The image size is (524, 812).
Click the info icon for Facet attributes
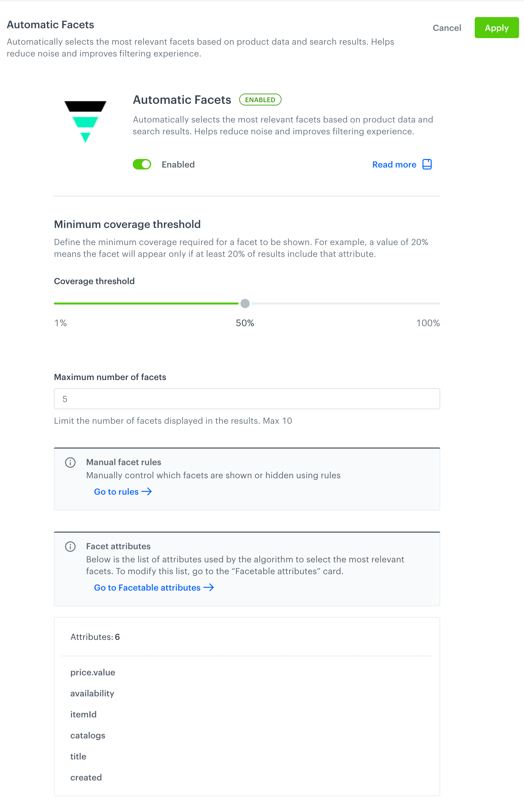click(70, 546)
